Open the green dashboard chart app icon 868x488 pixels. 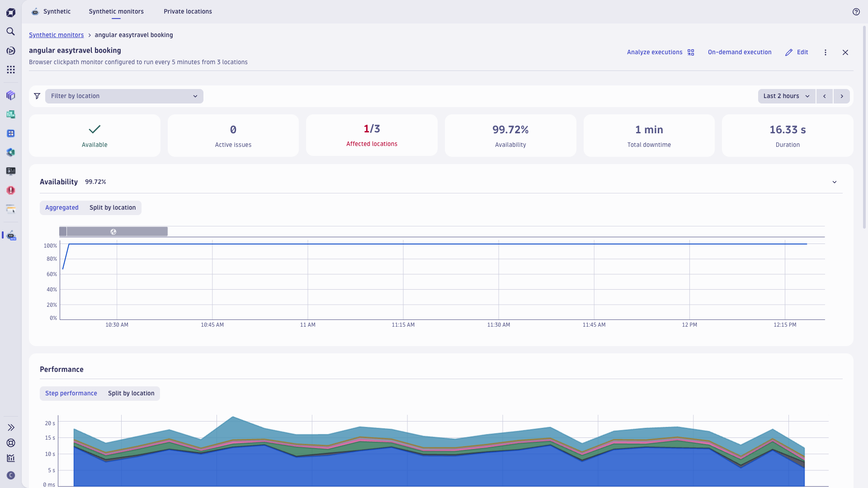[11, 114]
